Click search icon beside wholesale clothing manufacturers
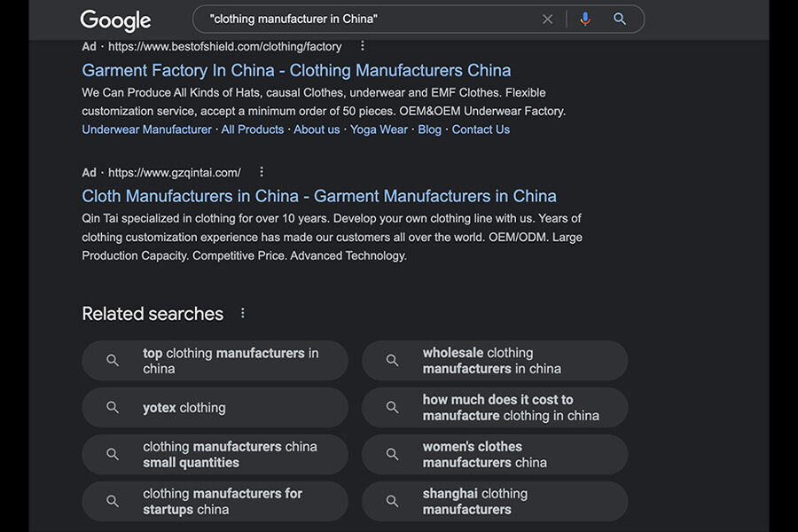 (392, 361)
